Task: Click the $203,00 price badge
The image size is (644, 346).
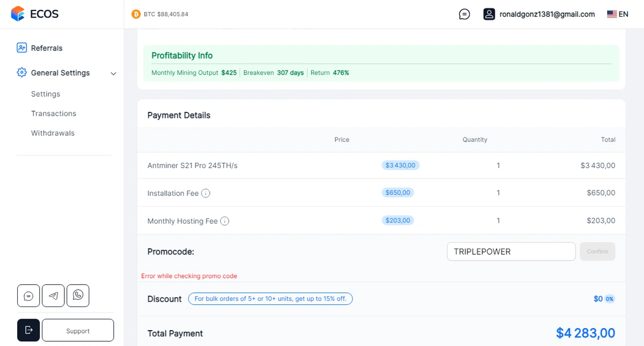Action: 398,220
